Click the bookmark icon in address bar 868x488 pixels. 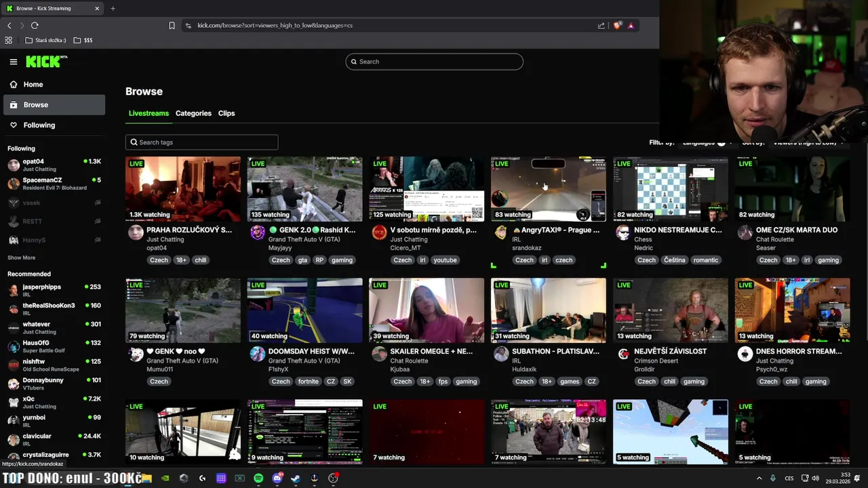click(172, 26)
